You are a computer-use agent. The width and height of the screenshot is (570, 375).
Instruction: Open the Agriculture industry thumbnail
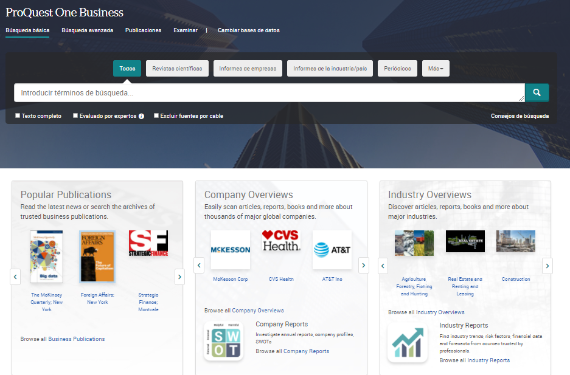coord(414,243)
